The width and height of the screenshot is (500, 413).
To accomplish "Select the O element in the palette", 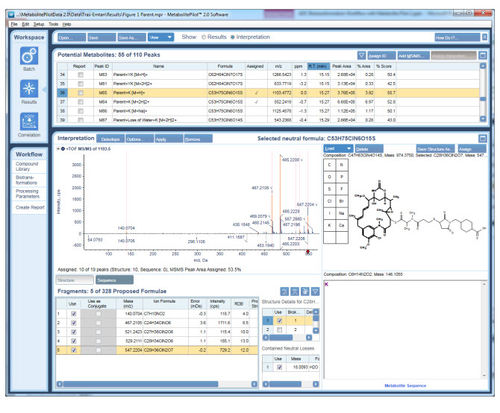I will coord(330,177).
